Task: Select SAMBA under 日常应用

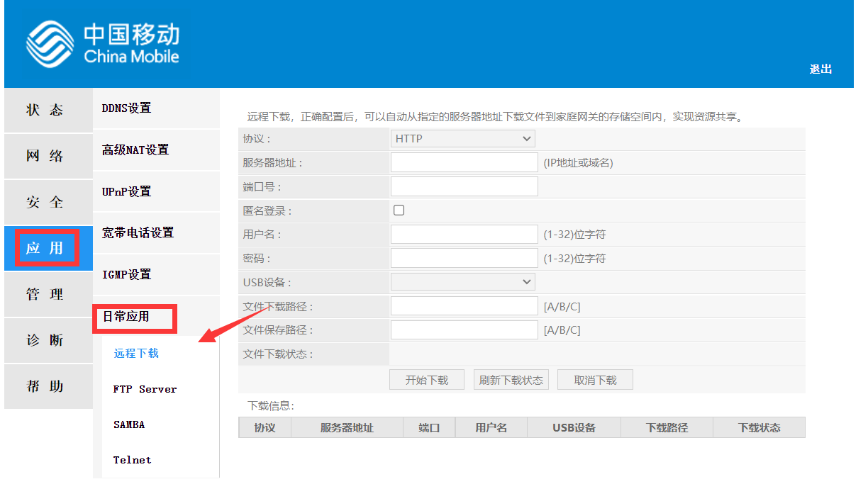Action: (x=129, y=424)
